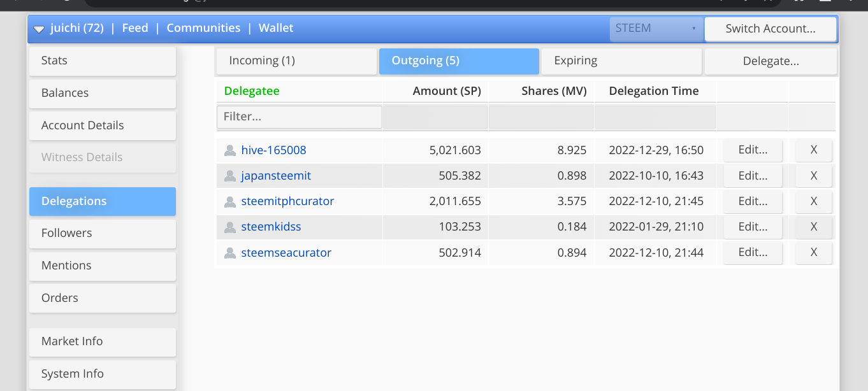Click user avatar icon beside steemkidss
868x391 pixels.
click(230, 227)
